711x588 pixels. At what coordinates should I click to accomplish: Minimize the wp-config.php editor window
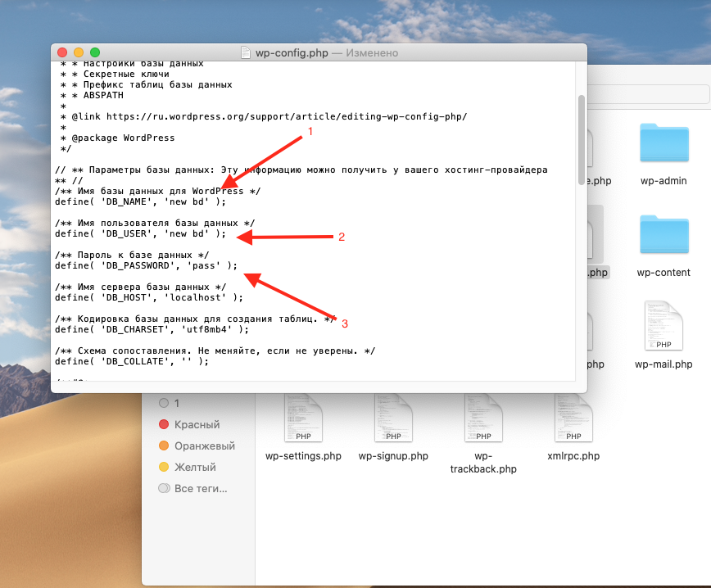79,52
